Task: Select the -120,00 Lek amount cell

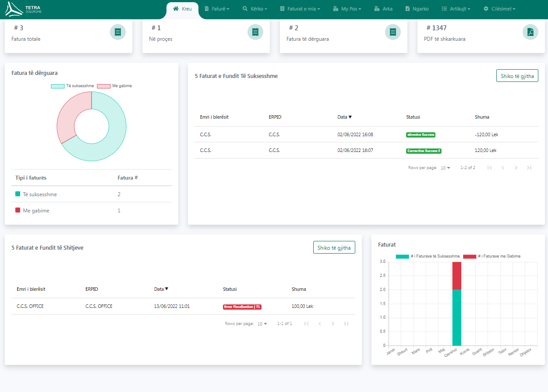Action: [x=487, y=134]
